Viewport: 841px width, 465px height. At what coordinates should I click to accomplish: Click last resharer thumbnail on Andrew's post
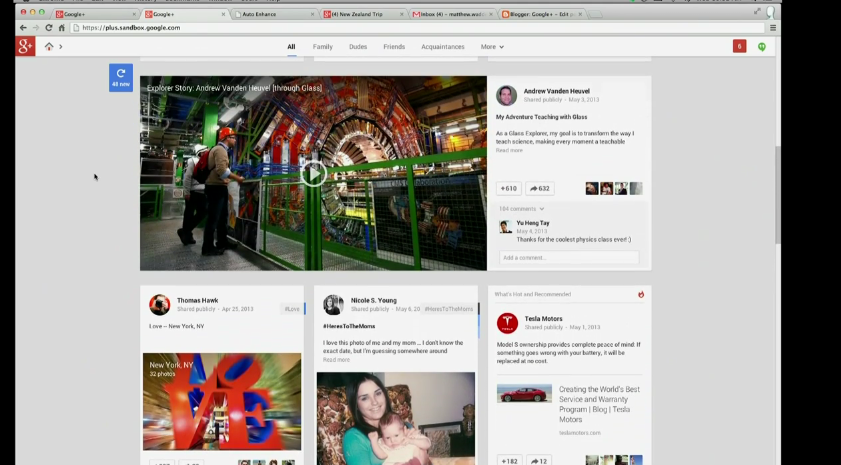coord(636,188)
